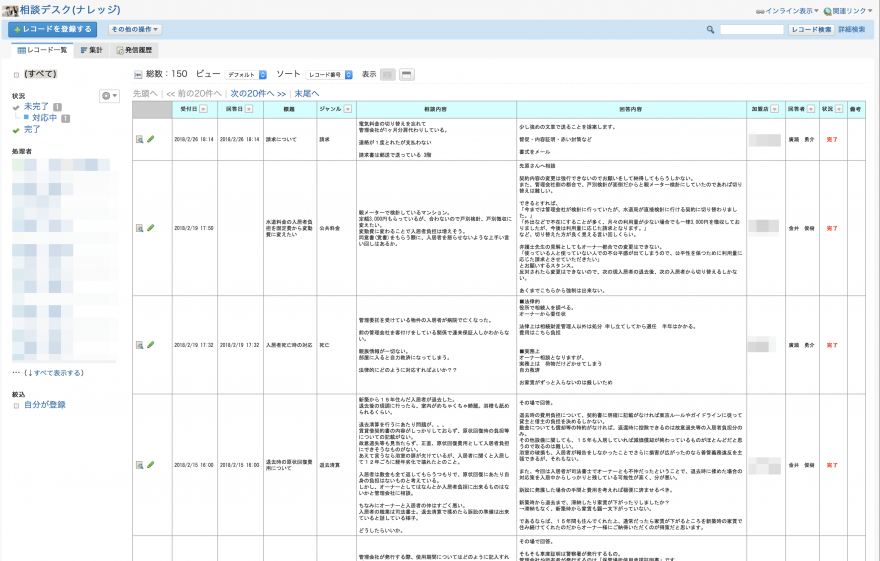Click the red 完了 status in the 請求について row
Viewport: 880px width, 561px height.
[832, 140]
